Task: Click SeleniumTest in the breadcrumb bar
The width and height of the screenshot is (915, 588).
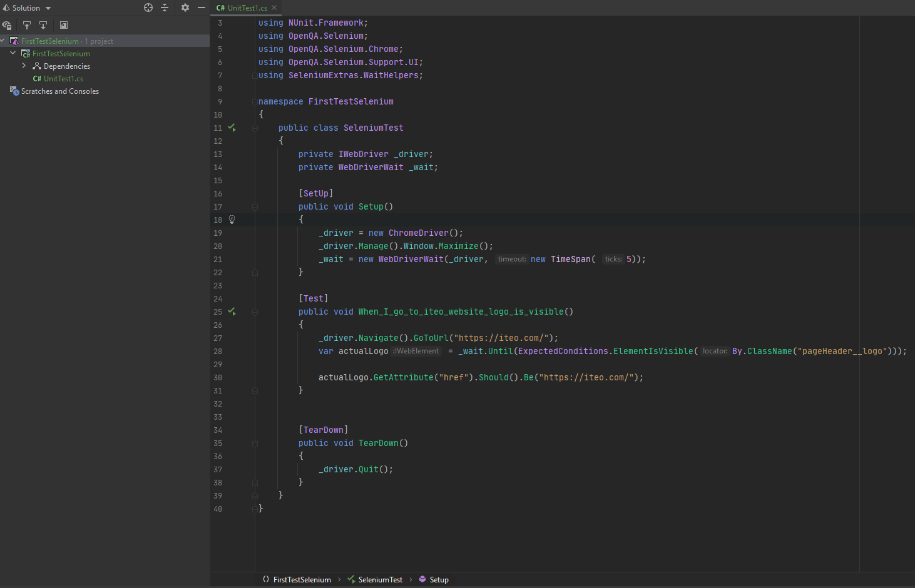Action: pos(379,580)
